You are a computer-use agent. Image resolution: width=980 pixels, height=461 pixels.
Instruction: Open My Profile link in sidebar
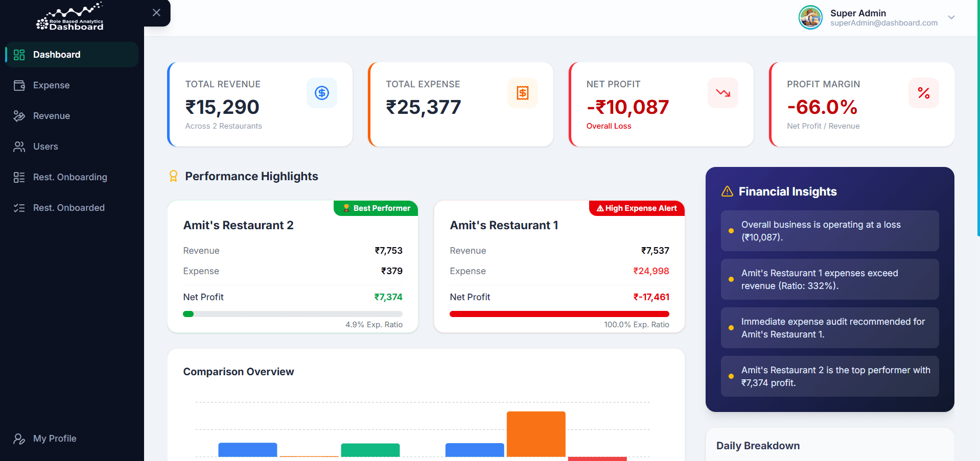coord(72,439)
